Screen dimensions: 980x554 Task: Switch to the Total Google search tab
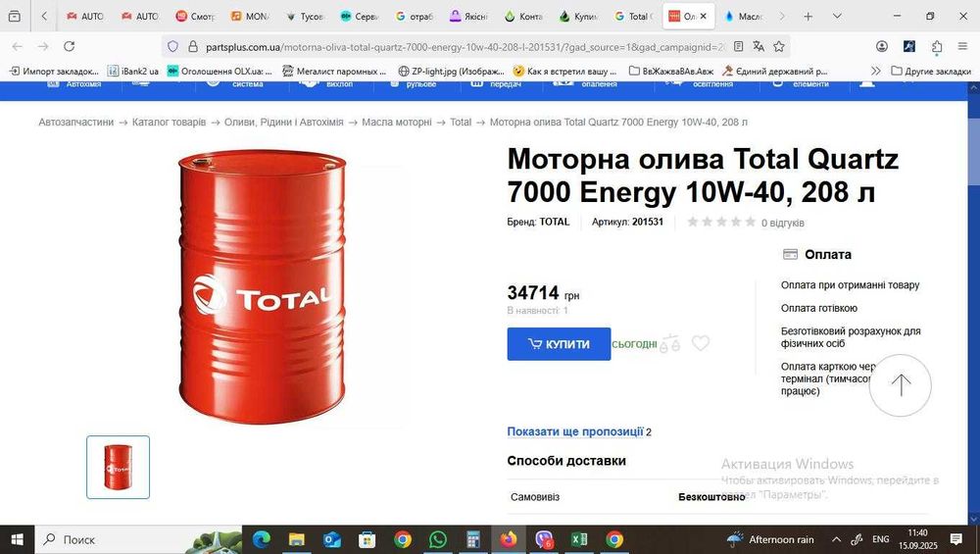(633, 17)
